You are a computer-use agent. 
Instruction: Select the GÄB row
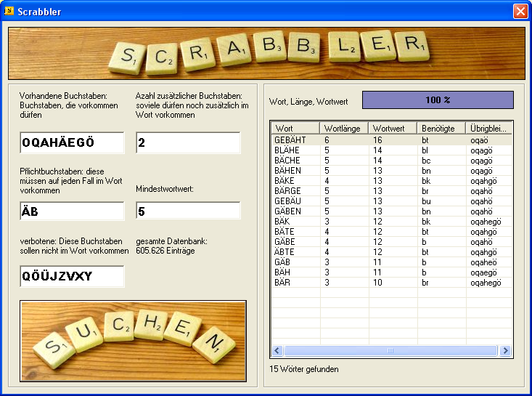coord(392,262)
